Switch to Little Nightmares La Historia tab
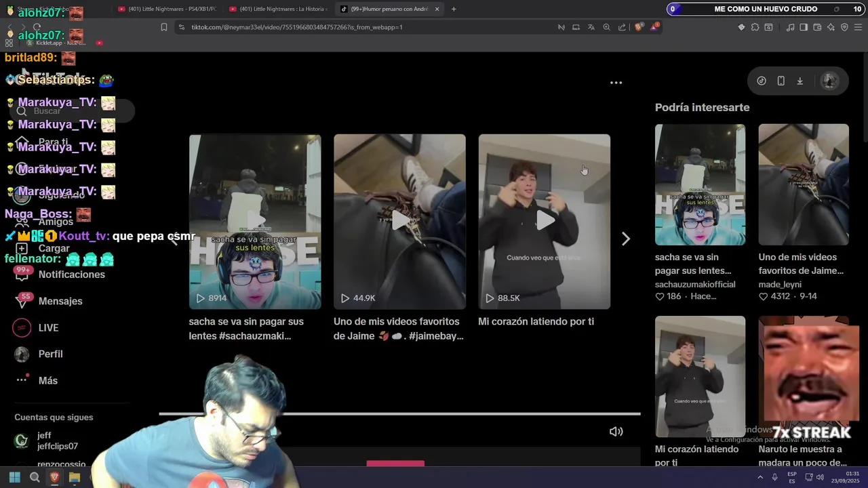 click(x=278, y=9)
